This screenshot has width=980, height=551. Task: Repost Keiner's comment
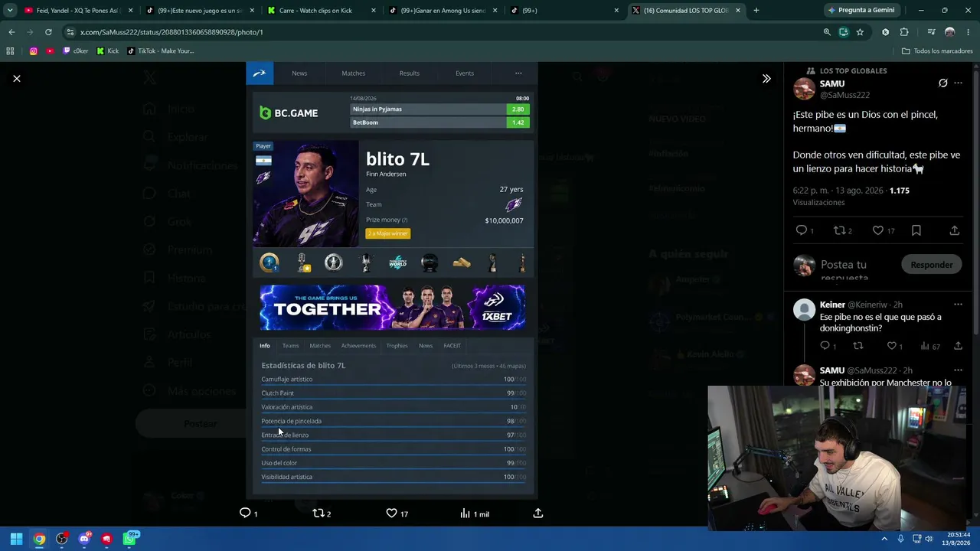[857, 346]
